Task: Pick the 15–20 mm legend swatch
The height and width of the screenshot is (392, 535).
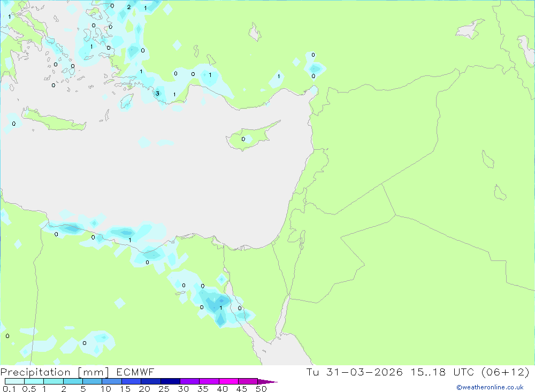Action: tap(131, 381)
